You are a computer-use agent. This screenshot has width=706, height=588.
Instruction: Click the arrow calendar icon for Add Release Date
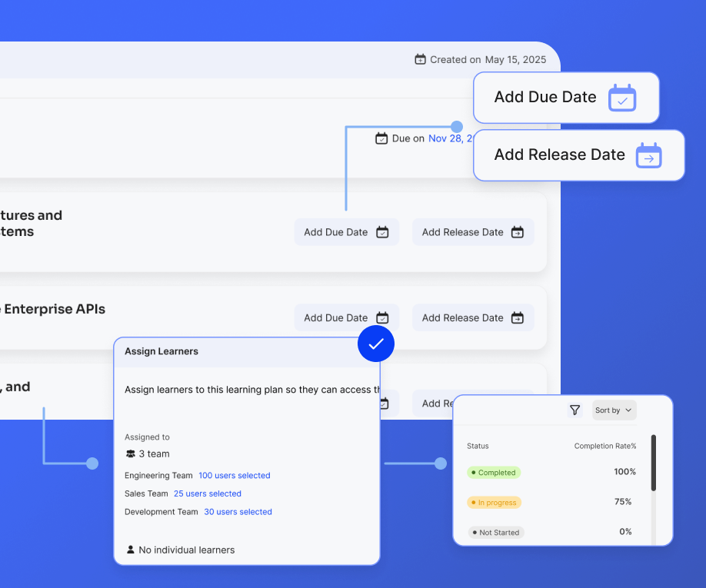[x=649, y=155]
